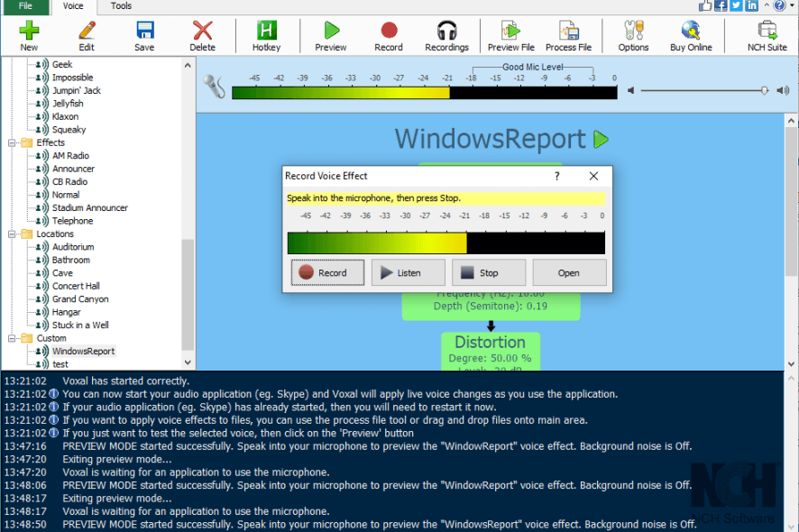Select the Stadium Announcer effect
799x532 pixels.
click(x=89, y=208)
